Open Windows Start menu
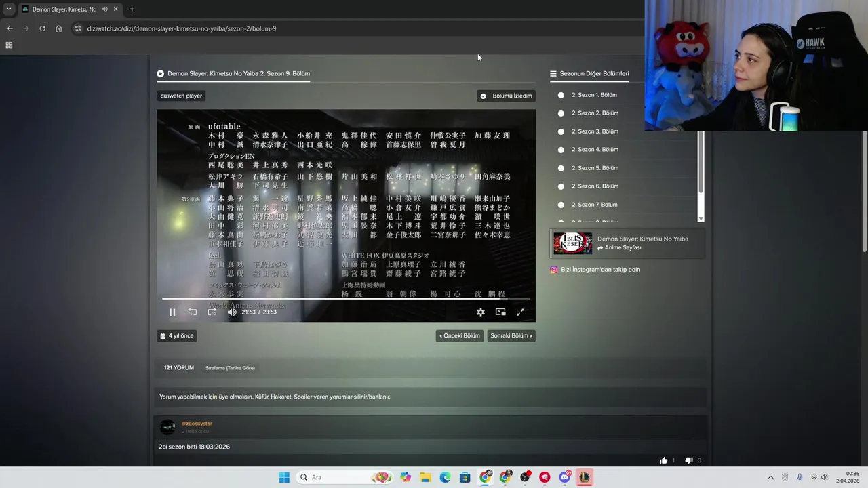Image resolution: width=868 pixels, height=488 pixels. tap(284, 477)
